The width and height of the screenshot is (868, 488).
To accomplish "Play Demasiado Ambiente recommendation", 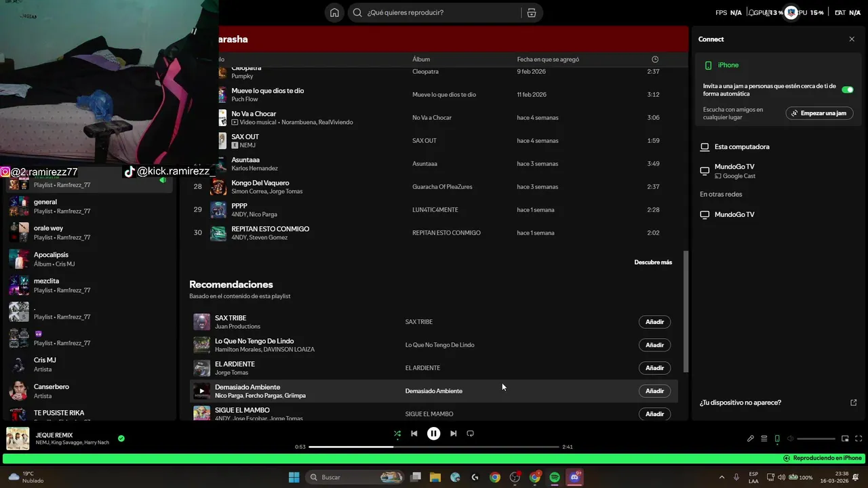I will (201, 391).
